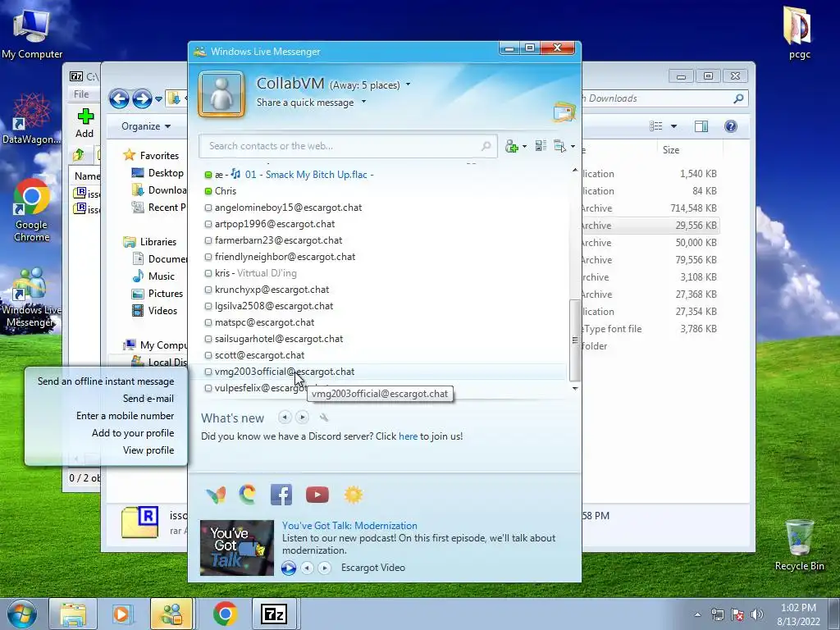Open Windows Media Player taskbar icon
This screenshot has height=630, width=840.
coord(121,614)
